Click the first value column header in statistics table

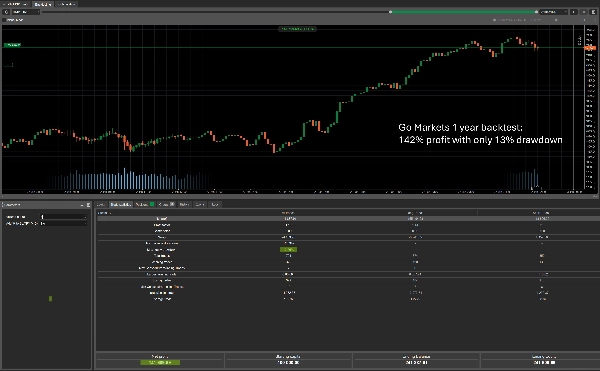click(288, 213)
